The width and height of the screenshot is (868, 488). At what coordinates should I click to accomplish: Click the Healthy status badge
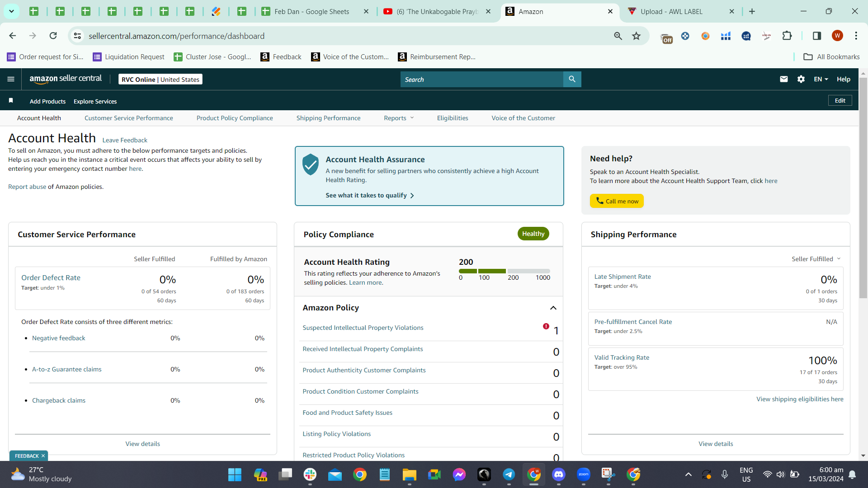point(533,234)
